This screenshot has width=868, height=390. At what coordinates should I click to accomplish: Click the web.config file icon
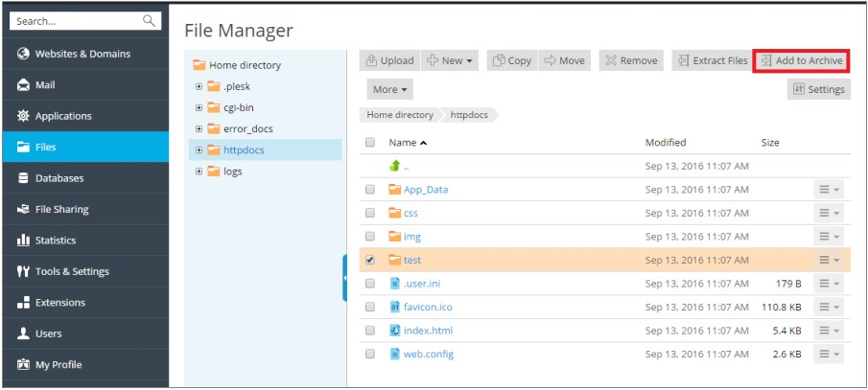[395, 354]
